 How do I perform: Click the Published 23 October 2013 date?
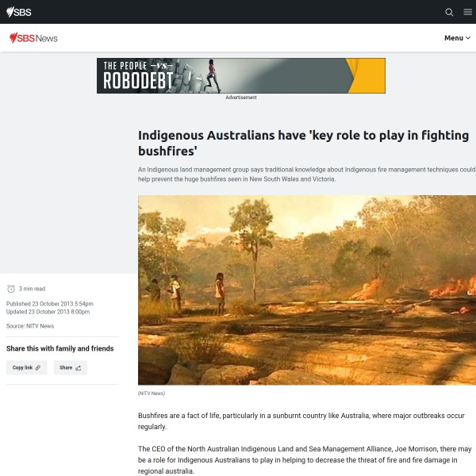(x=50, y=304)
